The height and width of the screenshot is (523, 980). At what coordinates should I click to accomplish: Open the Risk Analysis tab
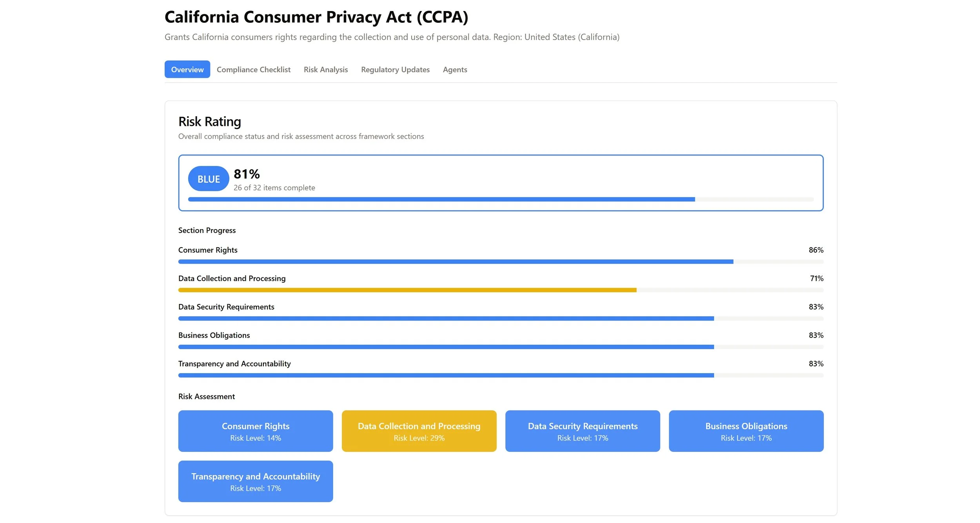pyautogui.click(x=325, y=69)
